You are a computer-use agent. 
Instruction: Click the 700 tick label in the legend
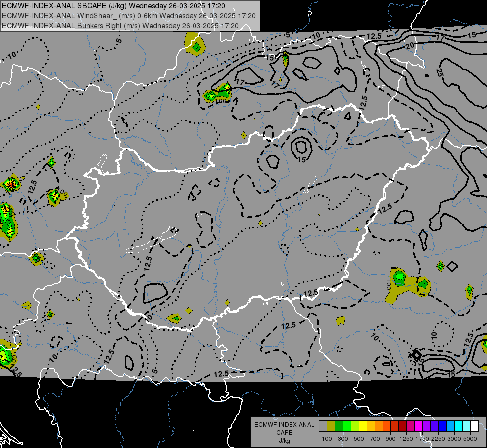coord(375,439)
